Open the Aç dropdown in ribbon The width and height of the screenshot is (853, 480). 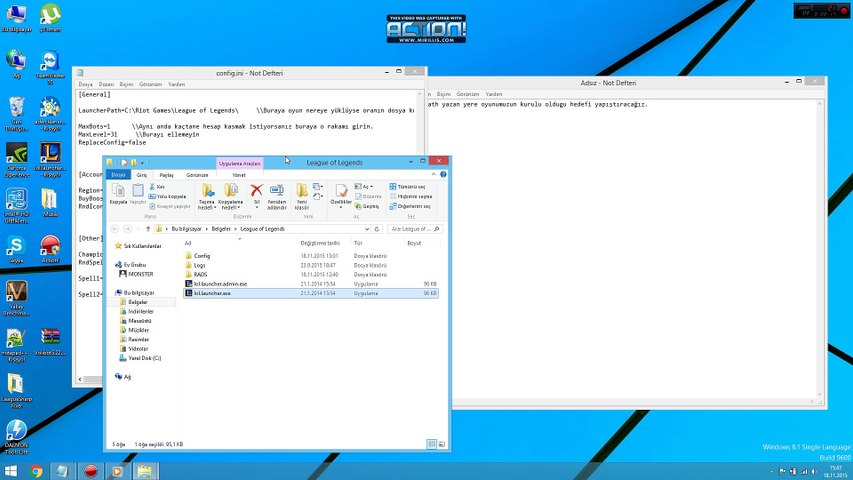click(363, 187)
